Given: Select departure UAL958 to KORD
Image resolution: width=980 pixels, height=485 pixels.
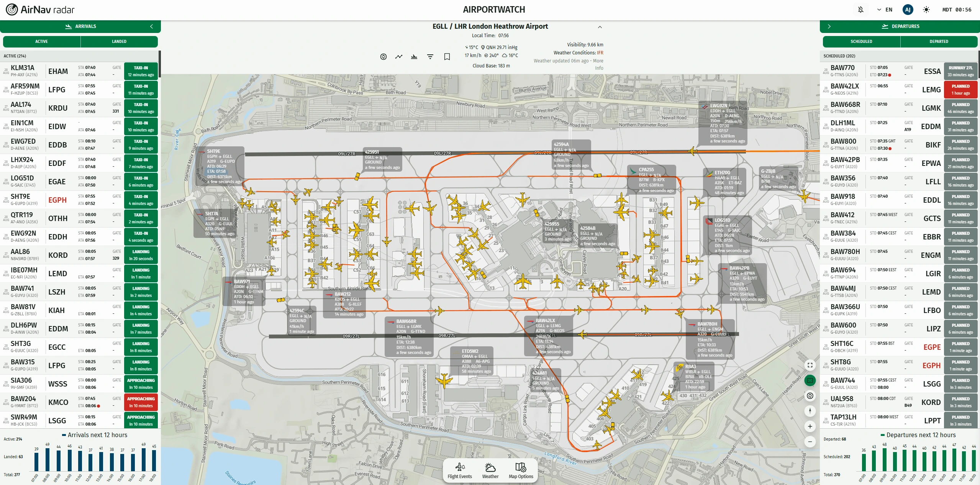Looking at the screenshot, I should [899, 402].
